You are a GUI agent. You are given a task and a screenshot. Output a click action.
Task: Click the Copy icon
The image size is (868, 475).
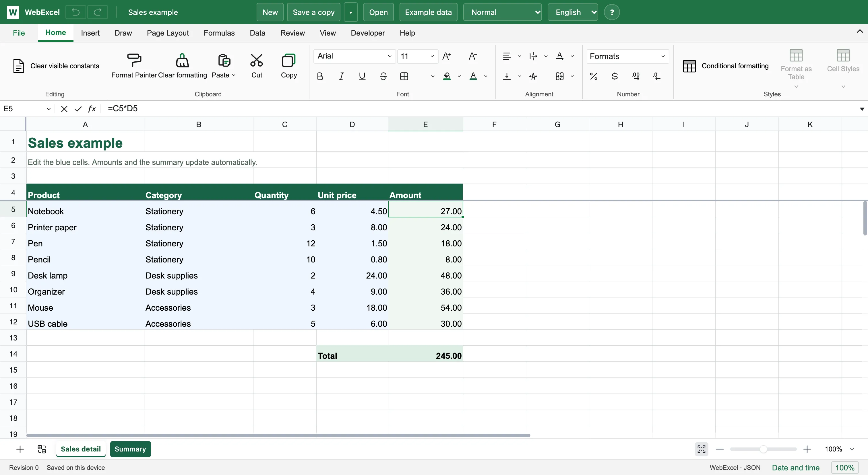pyautogui.click(x=289, y=60)
